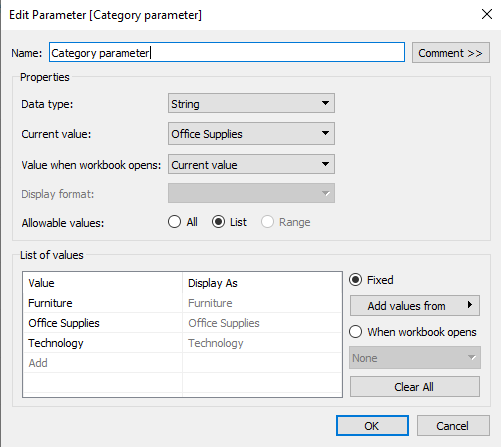The image size is (501, 447).
Task: Click the Technology Display As cell
Action: [262, 343]
